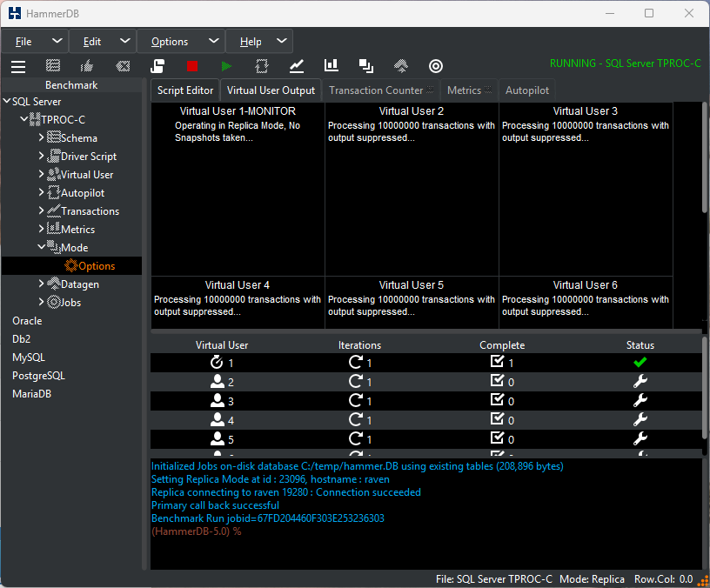This screenshot has height=588, width=710.
Task: Collapse the SQL Server tree node
Action: tap(7, 101)
